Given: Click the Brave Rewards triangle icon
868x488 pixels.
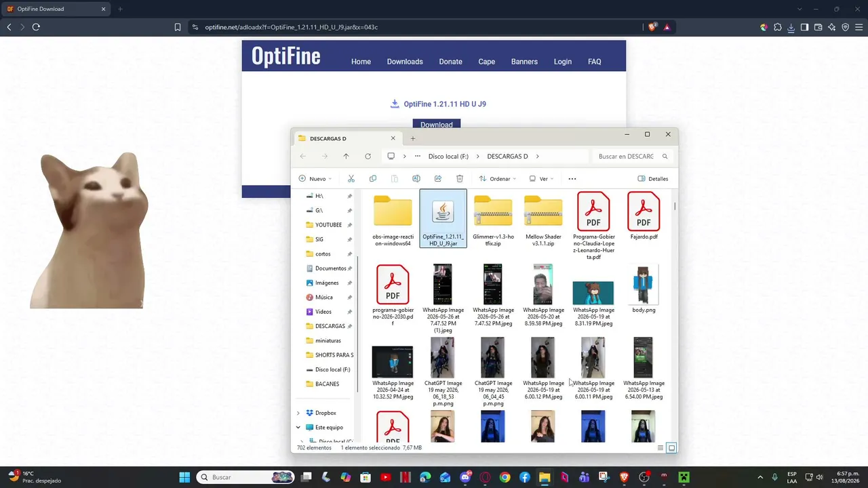Looking at the screenshot, I should [x=667, y=27].
